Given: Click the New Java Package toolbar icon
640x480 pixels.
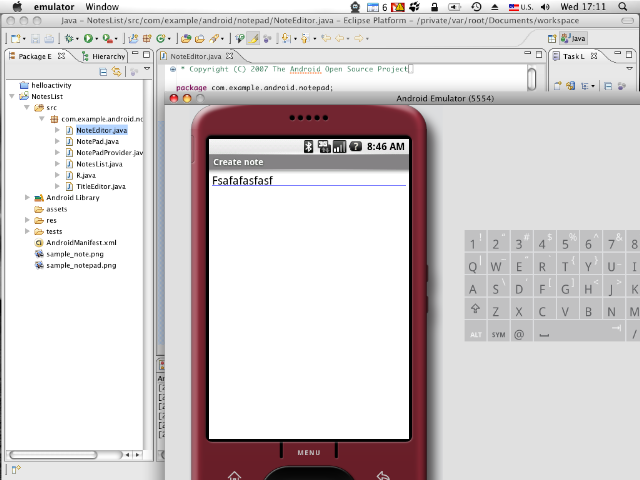Looking at the screenshot, I should pos(147,38).
